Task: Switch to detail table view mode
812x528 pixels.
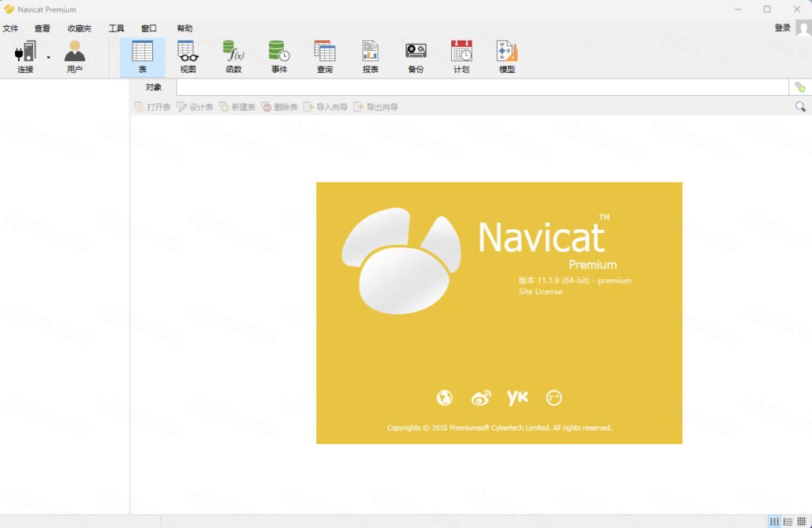Action: pyautogui.click(x=802, y=522)
